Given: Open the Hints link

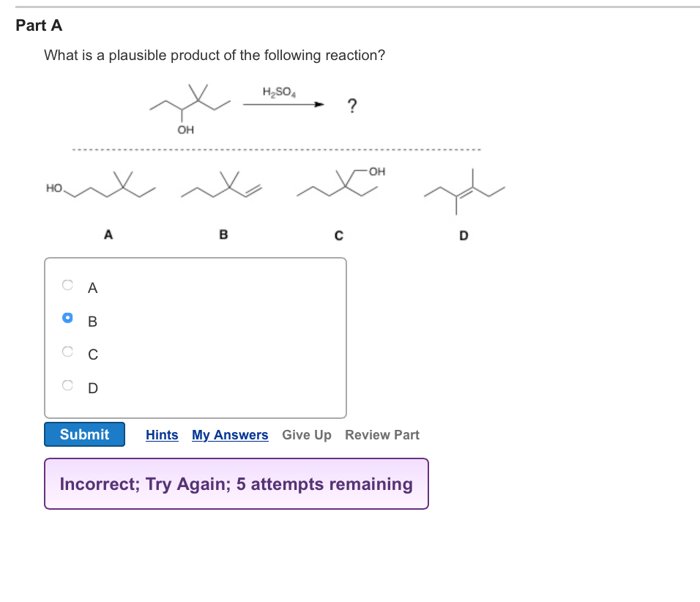Looking at the screenshot, I should [162, 434].
